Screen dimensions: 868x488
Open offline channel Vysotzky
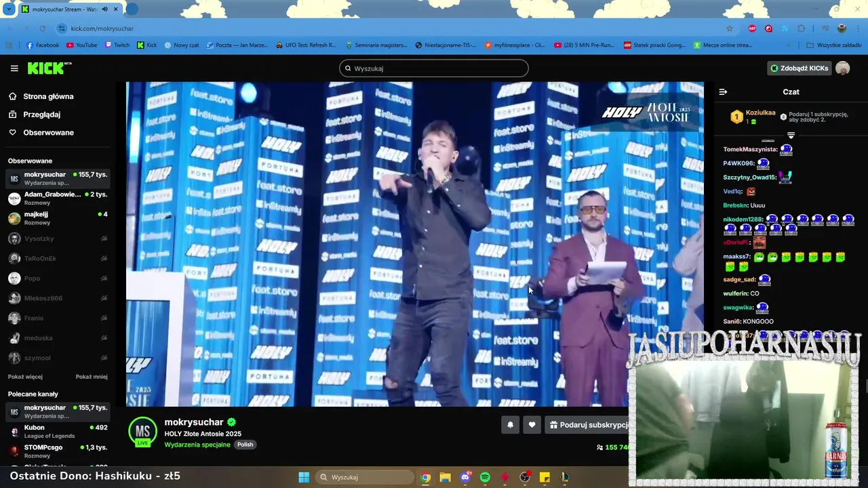coord(58,239)
